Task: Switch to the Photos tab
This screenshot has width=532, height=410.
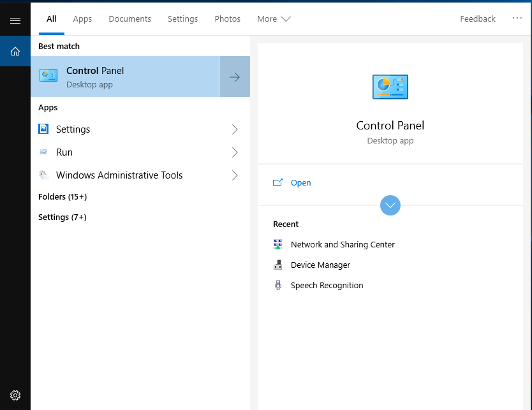Action: point(227,19)
